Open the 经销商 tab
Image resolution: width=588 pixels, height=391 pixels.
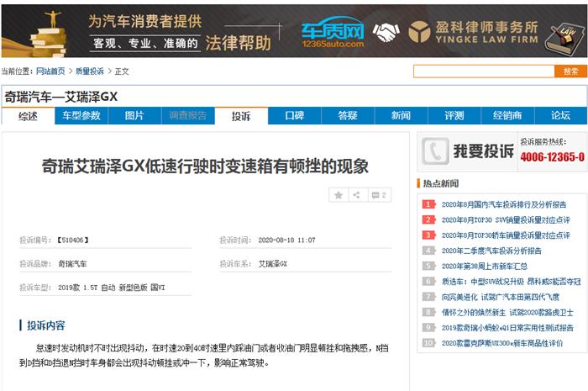[507, 115]
